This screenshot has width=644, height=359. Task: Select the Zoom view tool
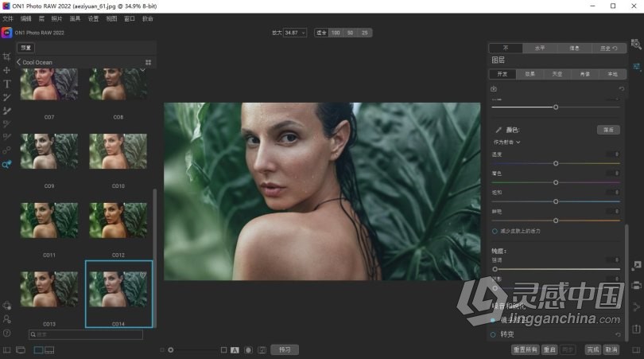[x=6, y=164]
